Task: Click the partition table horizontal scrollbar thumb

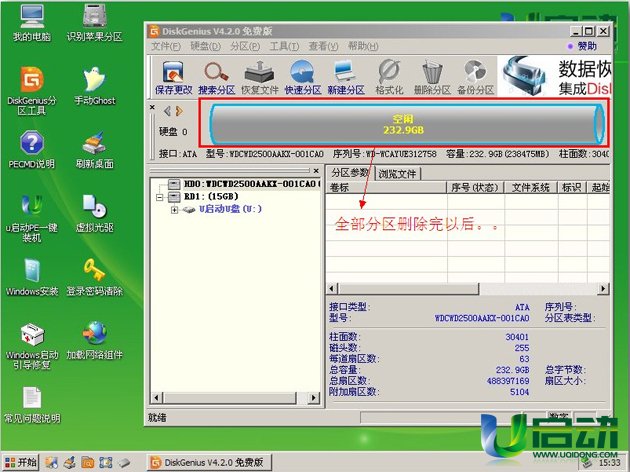Action: click(x=409, y=288)
